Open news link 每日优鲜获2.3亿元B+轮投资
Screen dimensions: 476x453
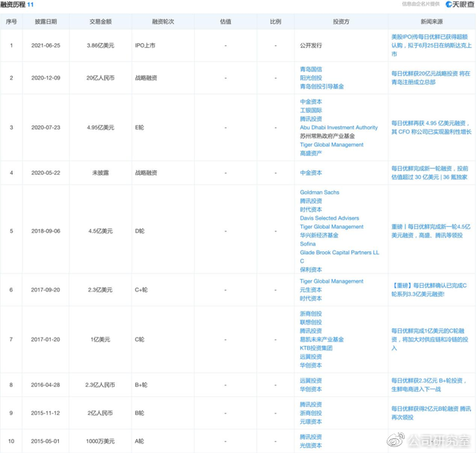click(x=428, y=385)
